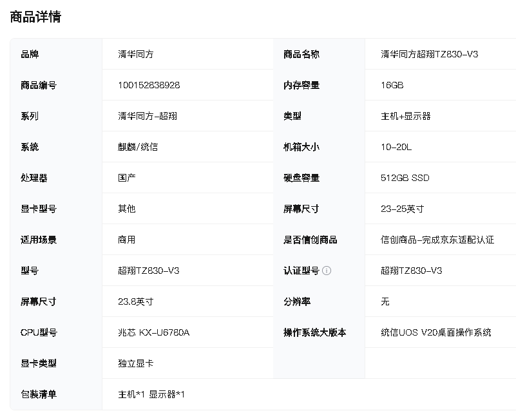Screen dimensions: 516x420
Task: Click usage scenario value 商用
Action: [x=127, y=240]
